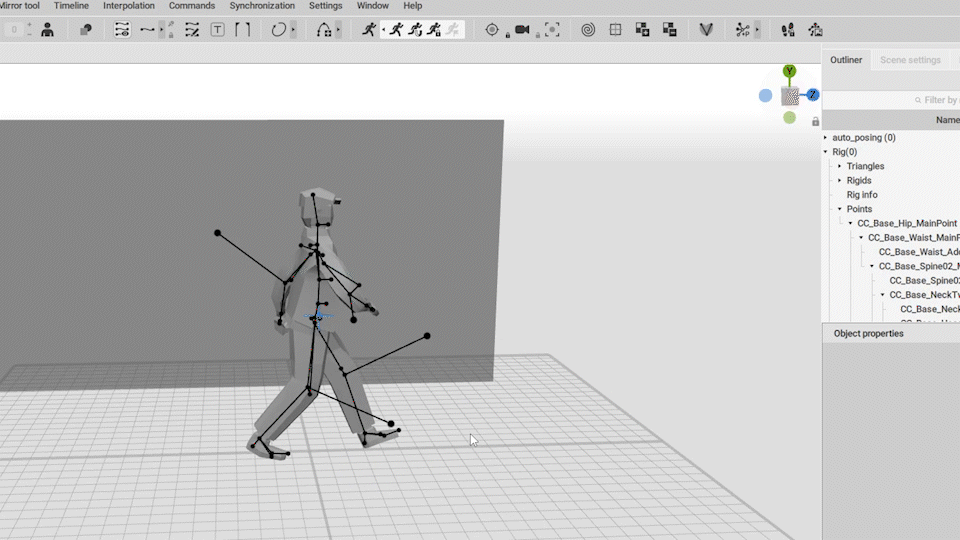Collapse the CC_Base_NeckTw tree item
The height and width of the screenshot is (540, 960).
[x=883, y=294]
